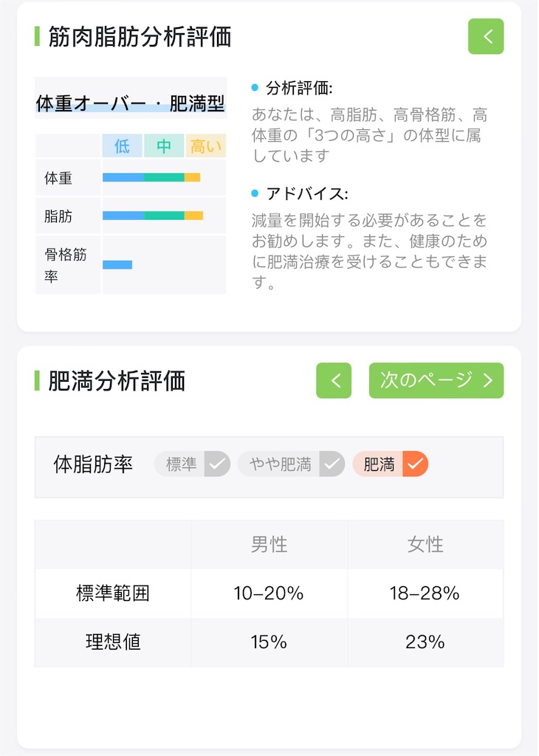Click back arrow in muscle-fat analysis card
The image size is (539, 756).
pyautogui.click(x=486, y=36)
